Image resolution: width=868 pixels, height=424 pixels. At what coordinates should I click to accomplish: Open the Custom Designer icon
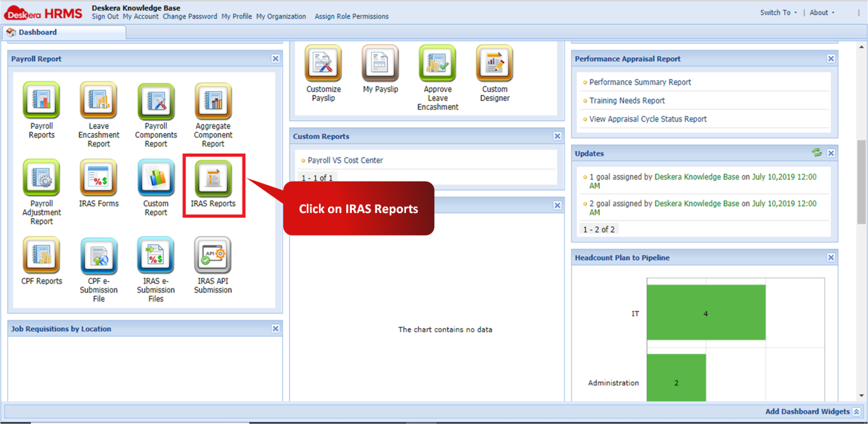click(x=494, y=63)
